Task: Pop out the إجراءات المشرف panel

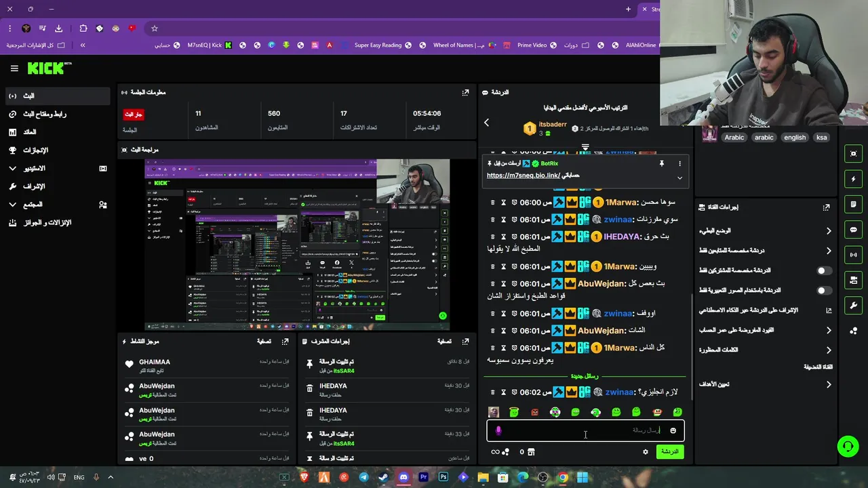Action: (x=465, y=342)
